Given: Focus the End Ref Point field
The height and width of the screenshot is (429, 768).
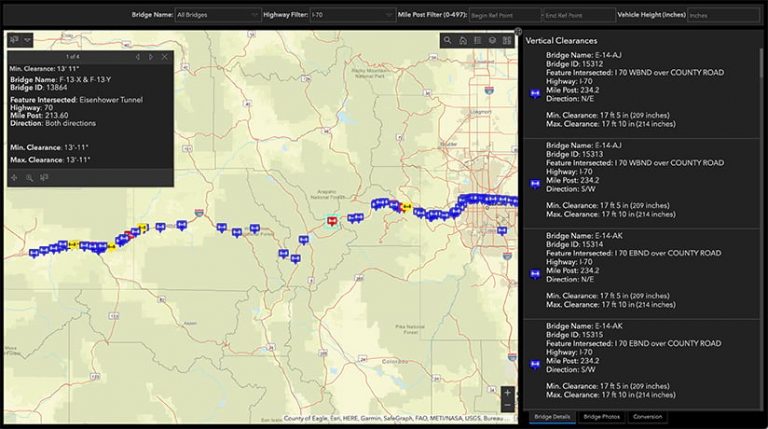Looking at the screenshot, I should click(579, 15).
